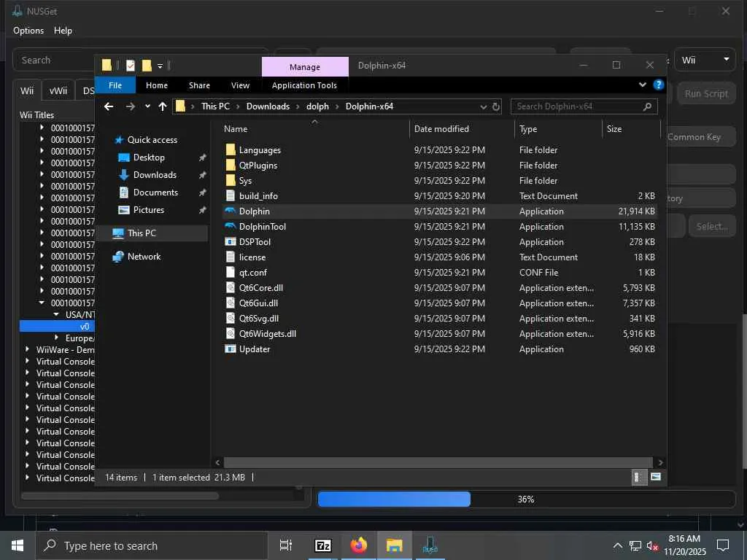
Task: Expand the WiiWare - Demos category in NUSGet
Action: click(x=27, y=349)
